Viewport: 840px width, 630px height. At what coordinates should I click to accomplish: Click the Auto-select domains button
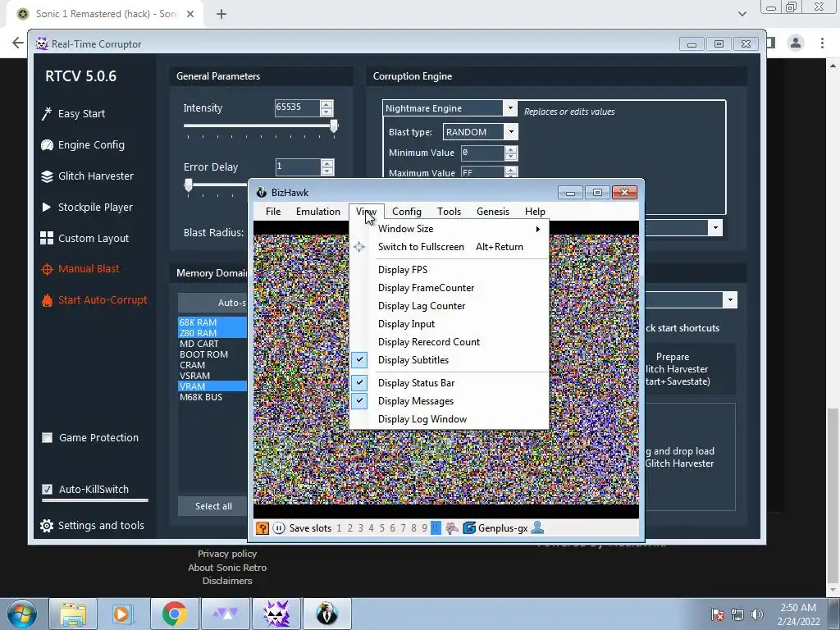212,303
